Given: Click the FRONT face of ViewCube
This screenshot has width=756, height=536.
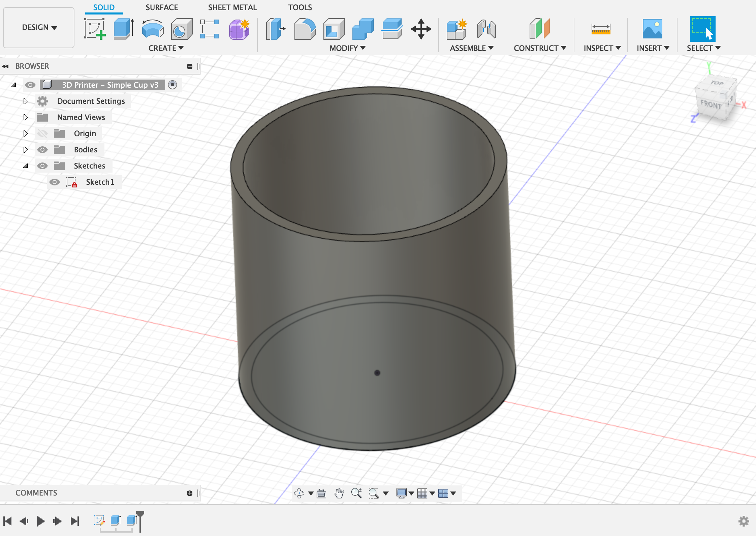Looking at the screenshot, I should click(x=711, y=104).
